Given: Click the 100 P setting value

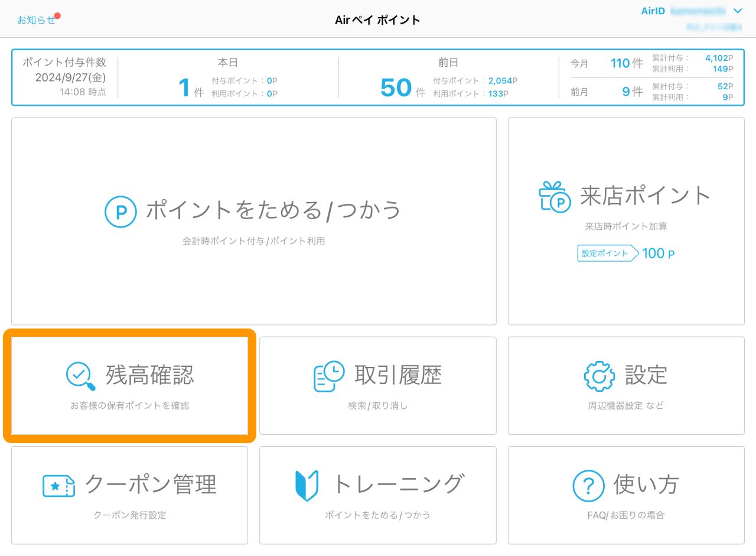Looking at the screenshot, I should [x=658, y=253].
